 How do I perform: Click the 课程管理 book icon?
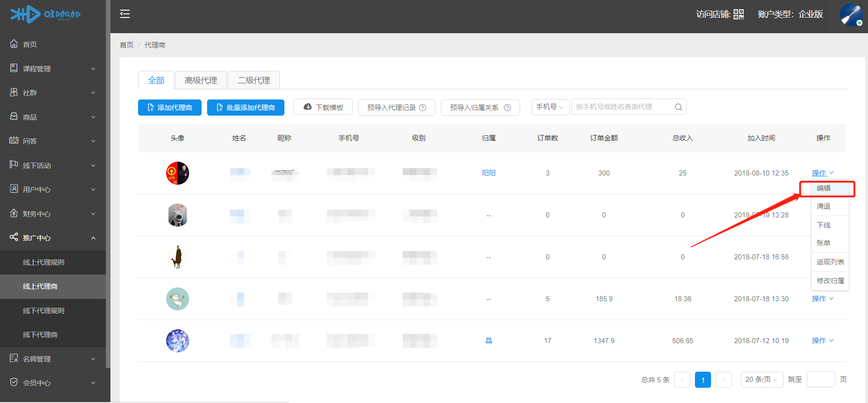[14, 68]
